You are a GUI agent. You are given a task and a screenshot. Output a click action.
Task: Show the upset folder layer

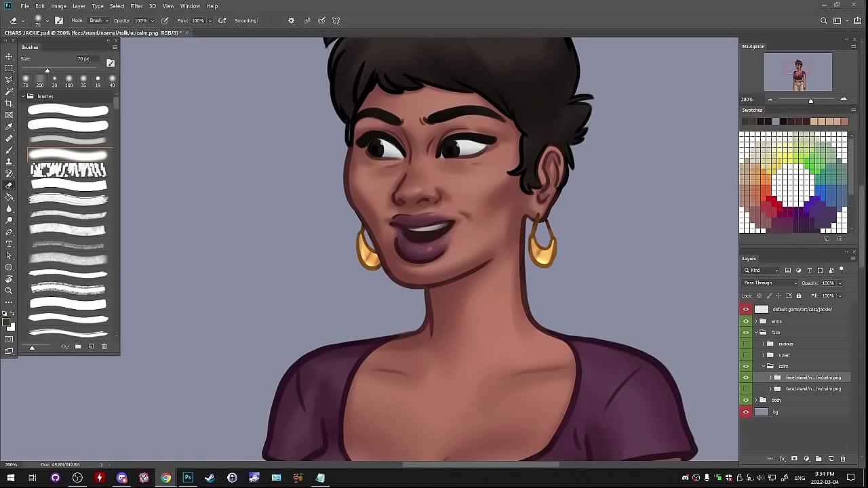click(x=746, y=355)
